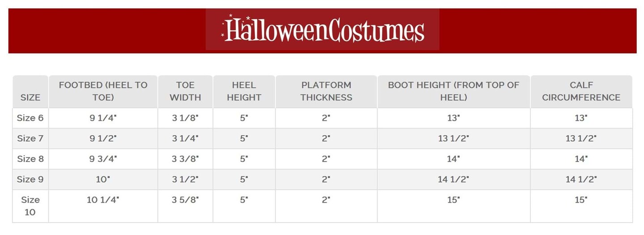Click the SIZE column header
Viewport: 644px width, 235px height.
[x=30, y=97]
